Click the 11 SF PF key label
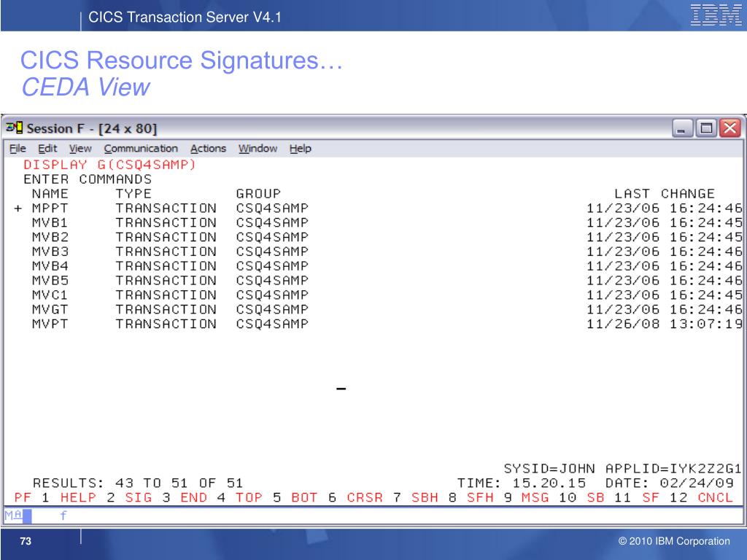 637,497
